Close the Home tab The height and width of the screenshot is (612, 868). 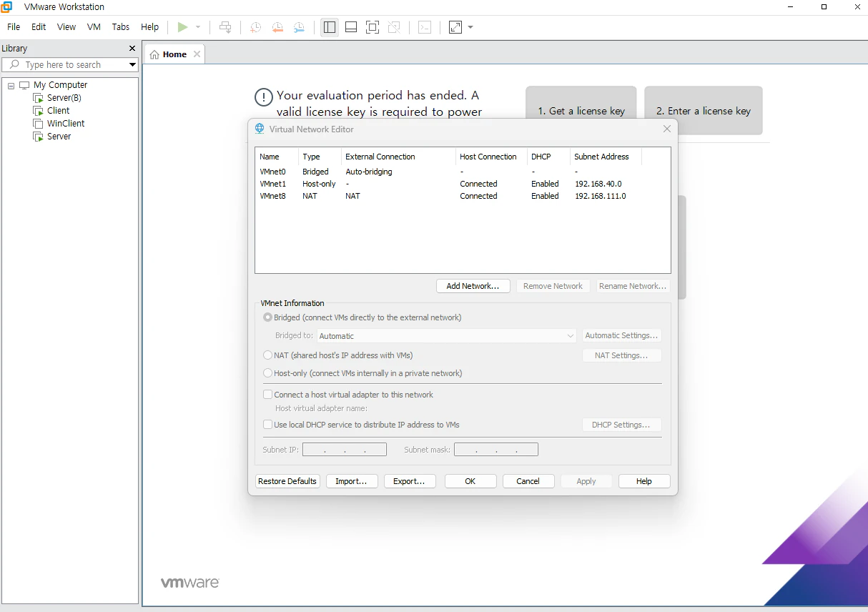(x=197, y=54)
